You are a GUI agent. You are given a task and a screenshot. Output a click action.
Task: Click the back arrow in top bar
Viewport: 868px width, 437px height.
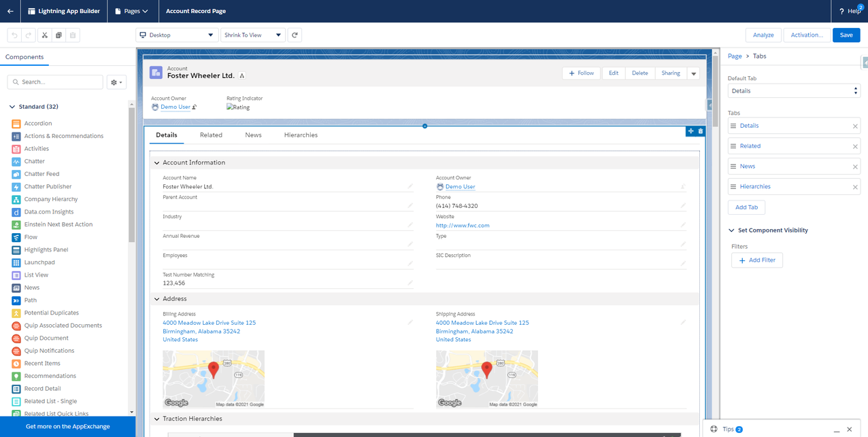point(10,11)
